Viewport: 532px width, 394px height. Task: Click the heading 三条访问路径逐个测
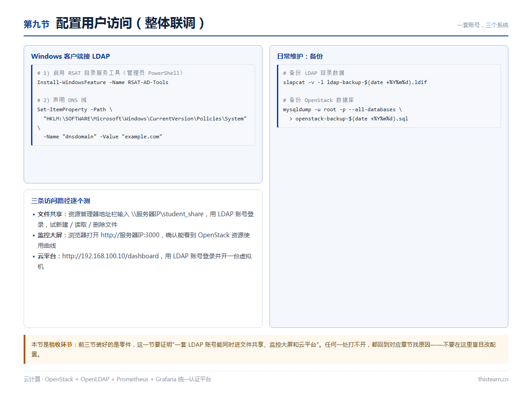pos(60,201)
